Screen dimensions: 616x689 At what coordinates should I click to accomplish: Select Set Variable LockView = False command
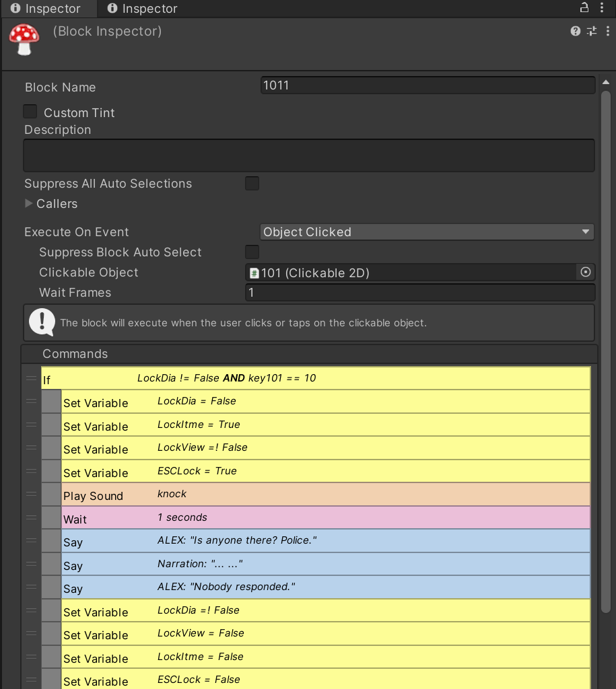[x=325, y=634]
